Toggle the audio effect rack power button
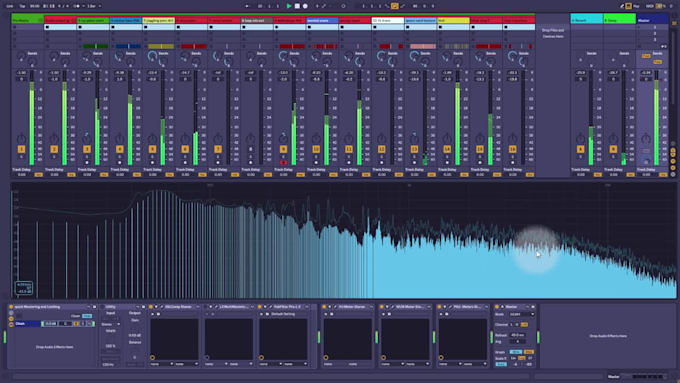The height and width of the screenshot is (383, 680). (11, 307)
